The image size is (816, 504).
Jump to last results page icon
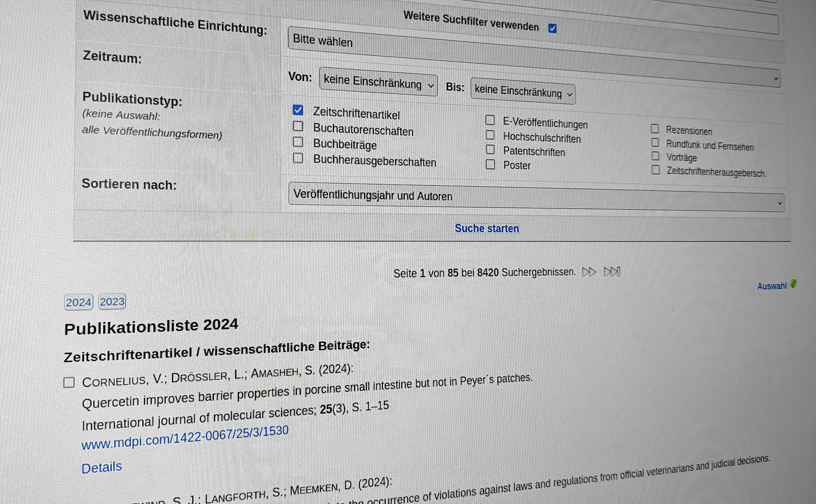[x=612, y=271]
